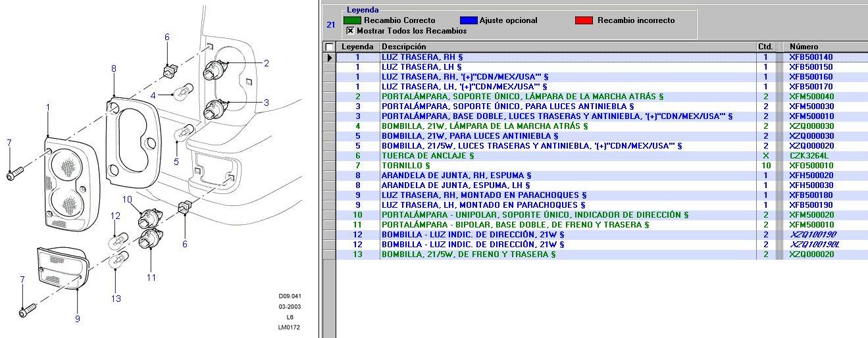Click the current row arrow indicator
The width and height of the screenshot is (868, 338).
(329, 57)
